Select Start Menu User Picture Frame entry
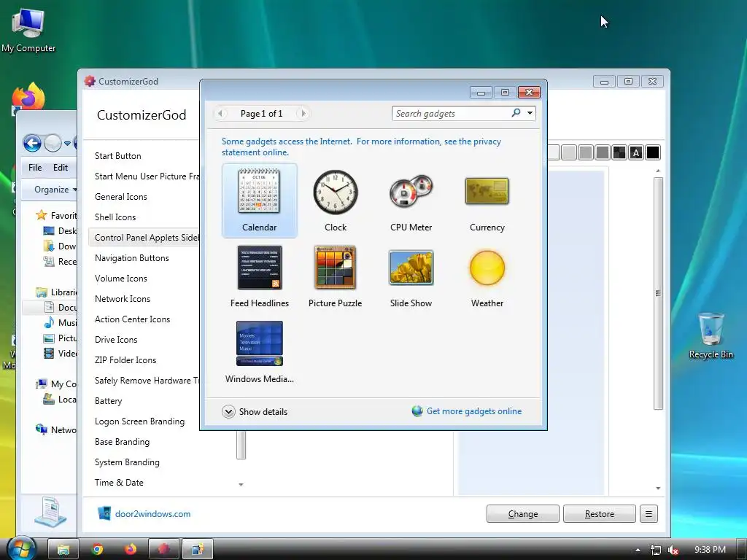This screenshot has width=747, height=560. pos(147,176)
